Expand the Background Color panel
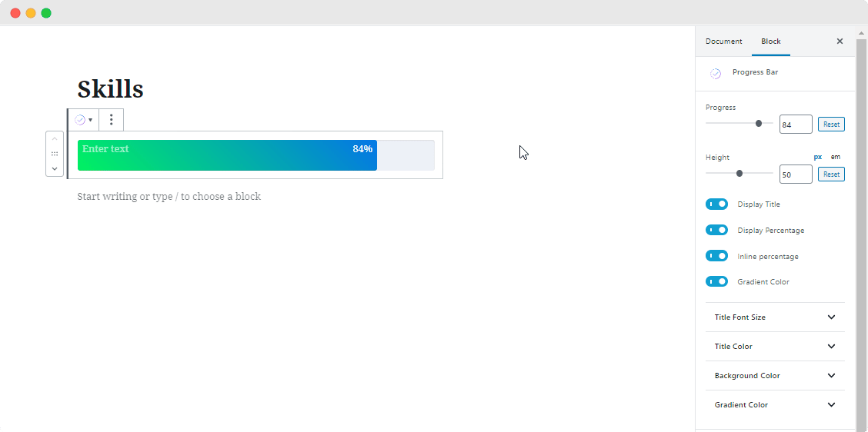 coord(775,376)
